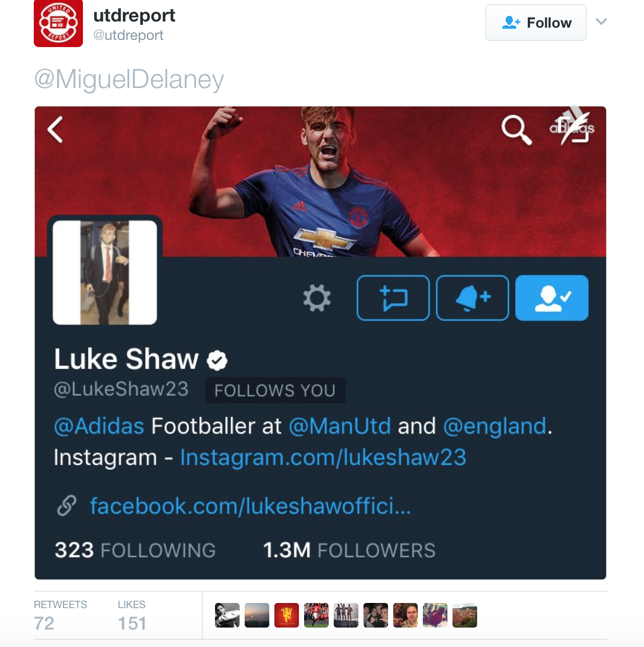Expand the chevron menu next to Follow
The width and height of the screenshot is (644, 647).
click(x=602, y=21)
